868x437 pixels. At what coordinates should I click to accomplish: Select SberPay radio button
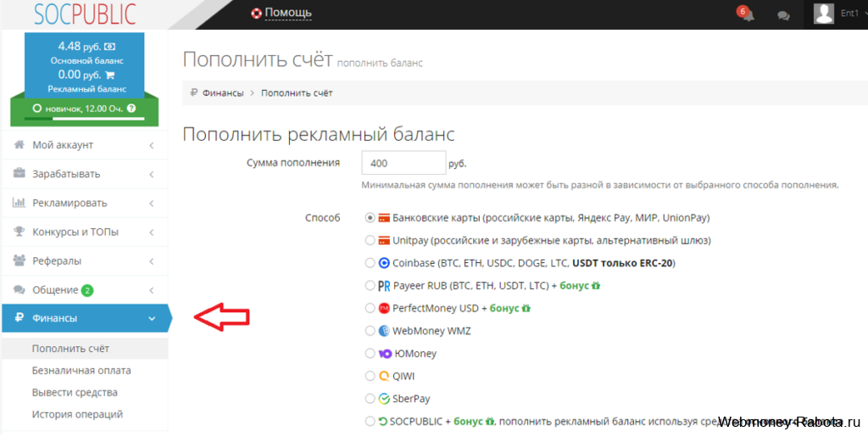coord(370,399)
